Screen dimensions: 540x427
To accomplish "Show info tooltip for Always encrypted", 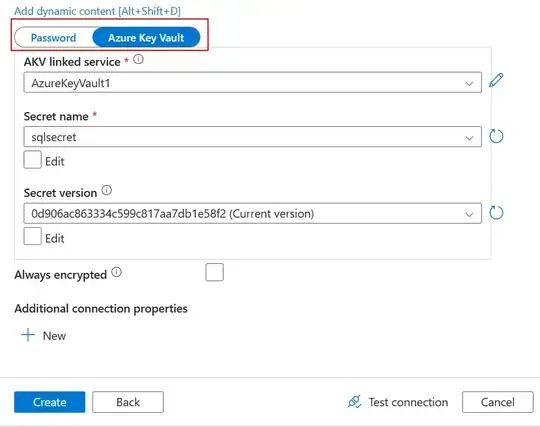I will click(117, 272).
